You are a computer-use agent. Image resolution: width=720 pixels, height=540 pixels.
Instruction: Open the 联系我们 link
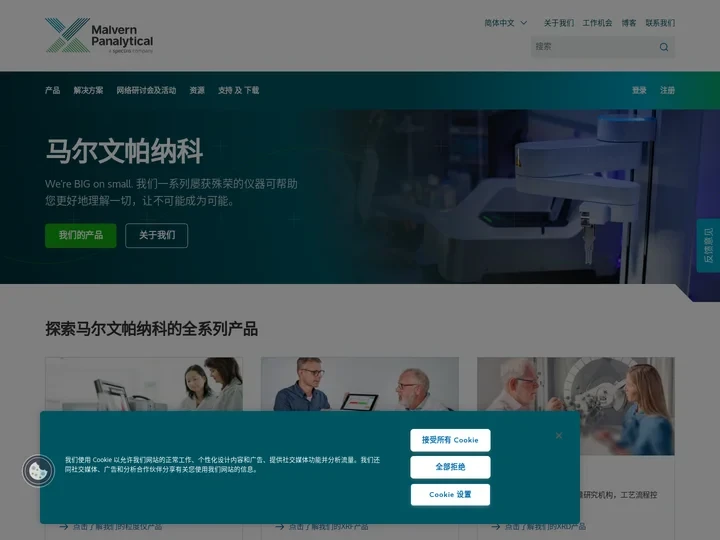pyautogui.click(x=660, y=23)
